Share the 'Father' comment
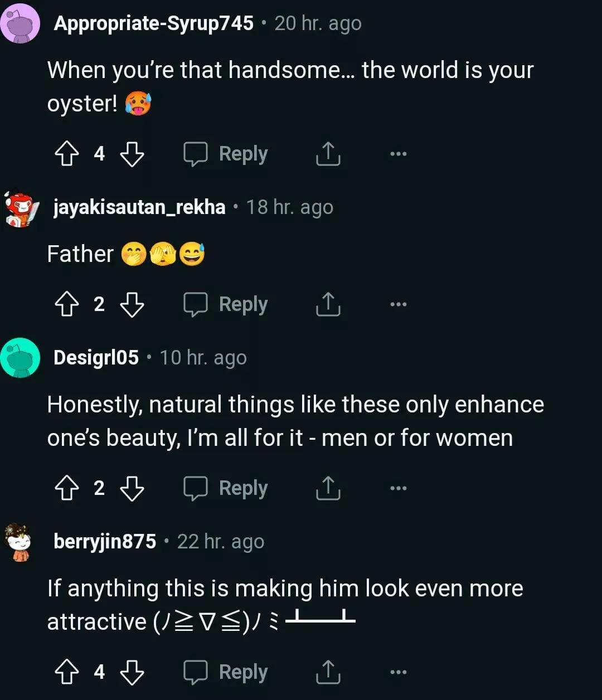The height and width of the screenshot is (700, 602). click(328, 304)
